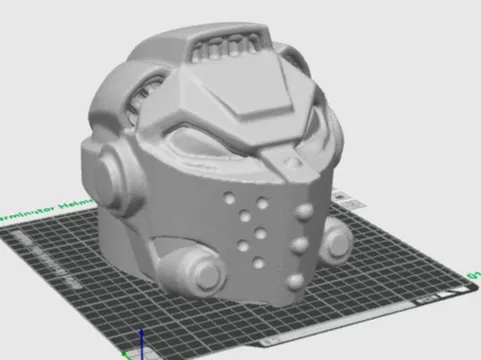Click the second small plate icon beside the bed corner
This screenshot has height=360, width=481.
tap(353, 204)
